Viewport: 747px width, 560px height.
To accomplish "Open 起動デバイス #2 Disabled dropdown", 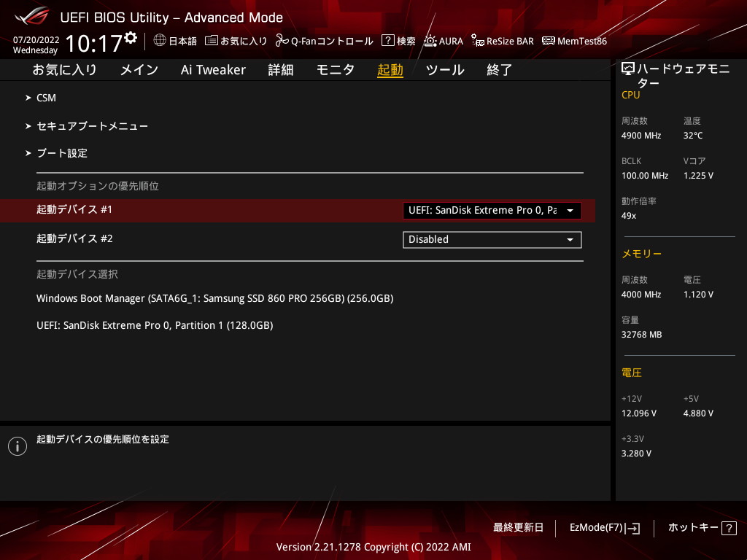I will (x=492, y=239).
